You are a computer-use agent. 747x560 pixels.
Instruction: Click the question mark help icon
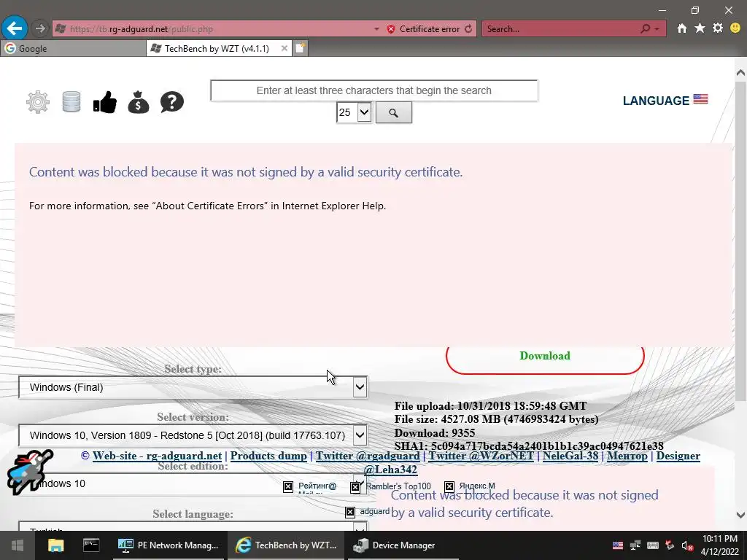[x=172, y=101]
